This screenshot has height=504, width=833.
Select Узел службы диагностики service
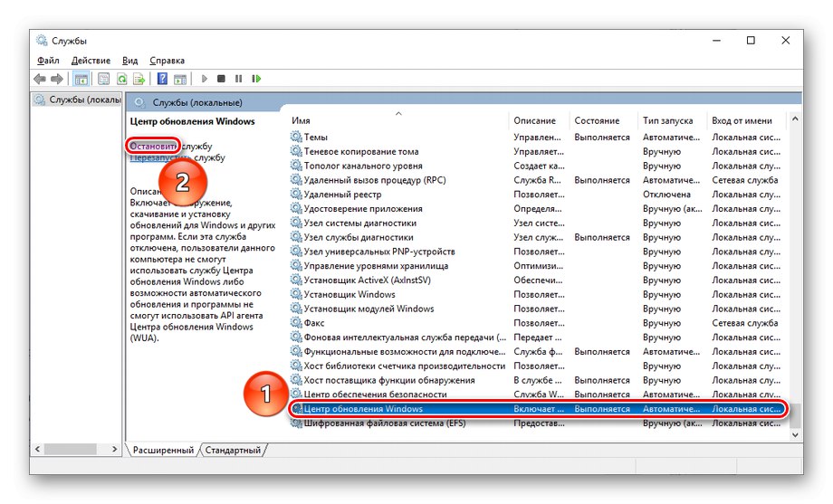click(538, 237)
